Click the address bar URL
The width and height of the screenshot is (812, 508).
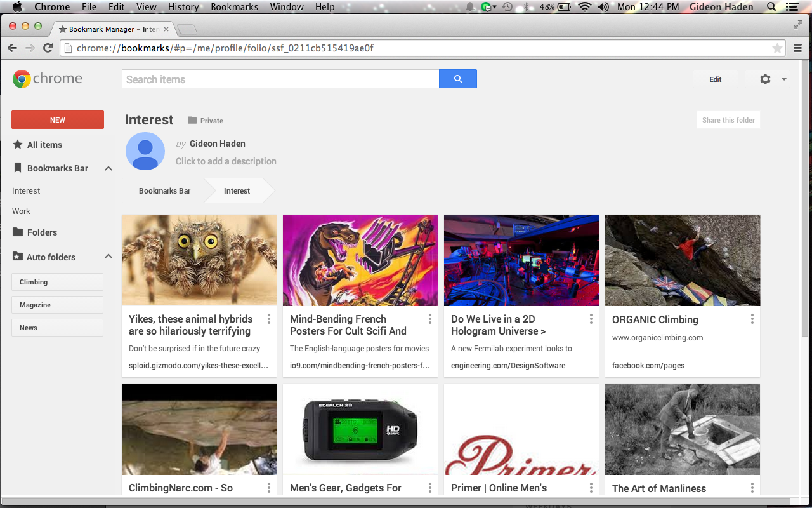coord(225,48)
